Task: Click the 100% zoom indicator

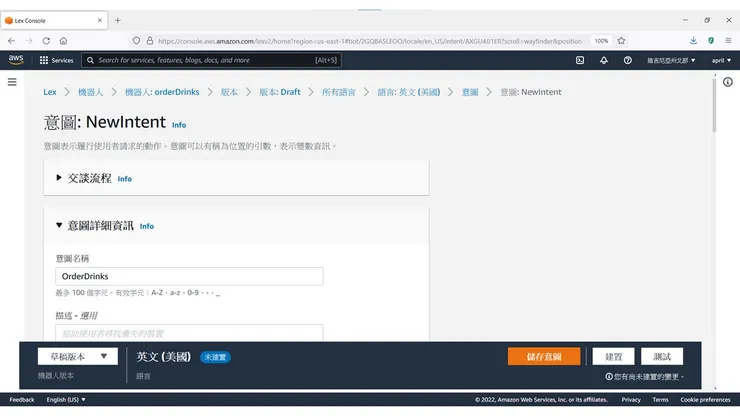Action: [x=601, y=41]
